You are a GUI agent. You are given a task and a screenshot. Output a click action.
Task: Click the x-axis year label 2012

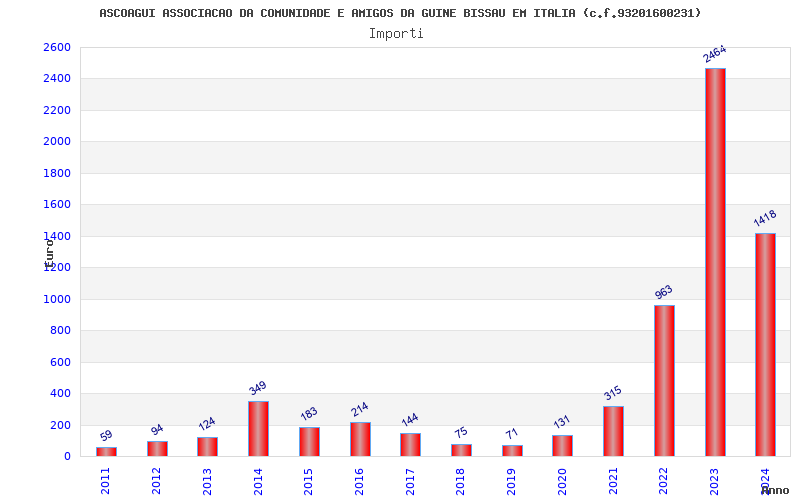click(156, 481)
